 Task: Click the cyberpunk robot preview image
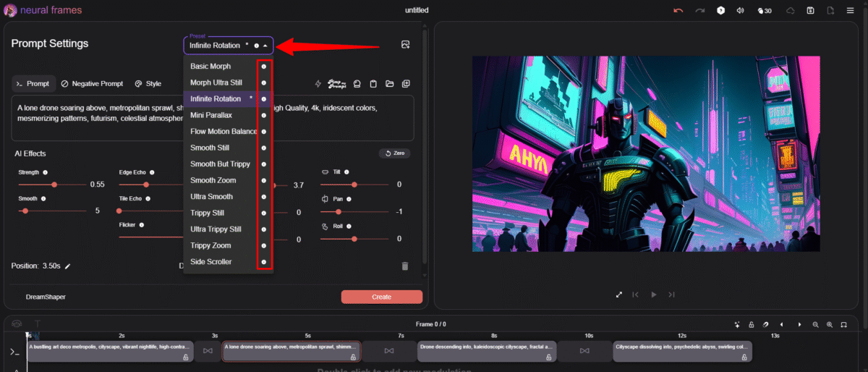point(646,154)
